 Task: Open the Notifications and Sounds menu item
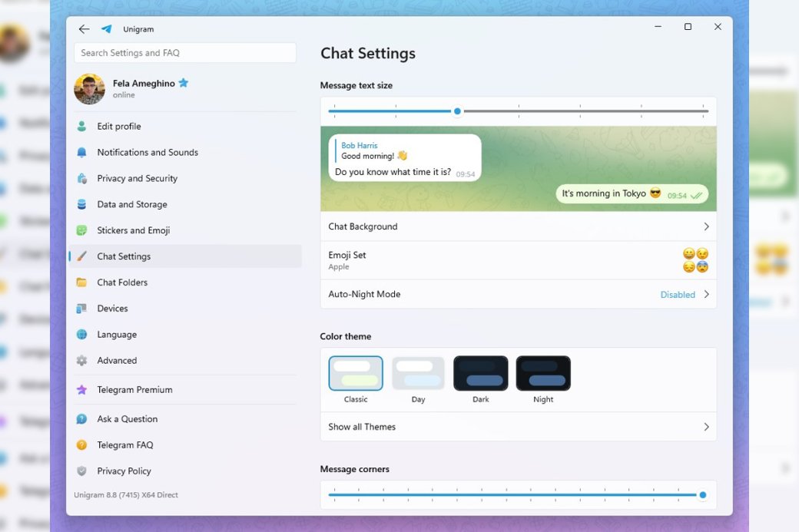(185, 152)
